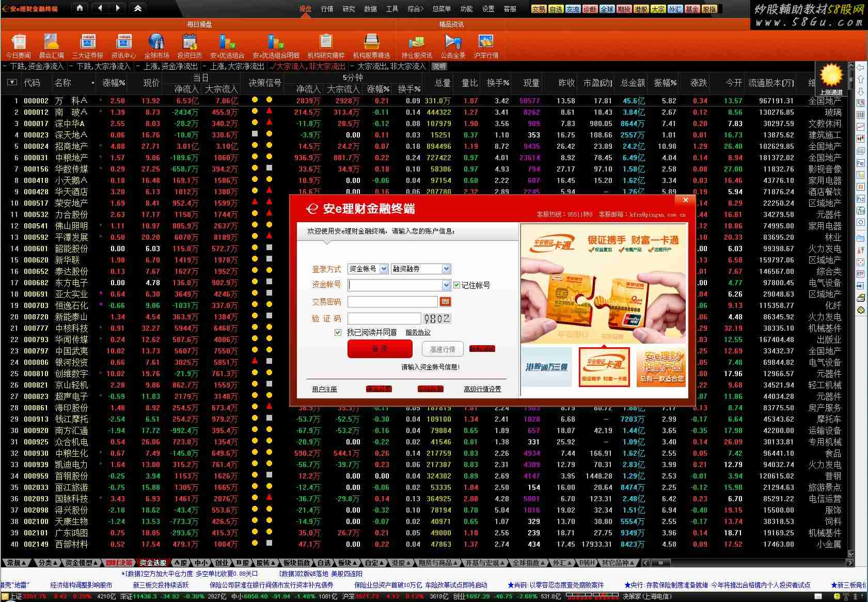The image size is (868, 602).
Task: Open the 安e优选组合明细 icon
Action: click(x=276, y=45)
